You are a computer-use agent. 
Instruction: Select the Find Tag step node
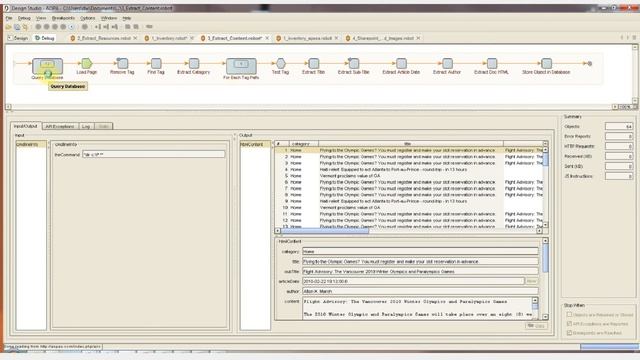(156, 63)
